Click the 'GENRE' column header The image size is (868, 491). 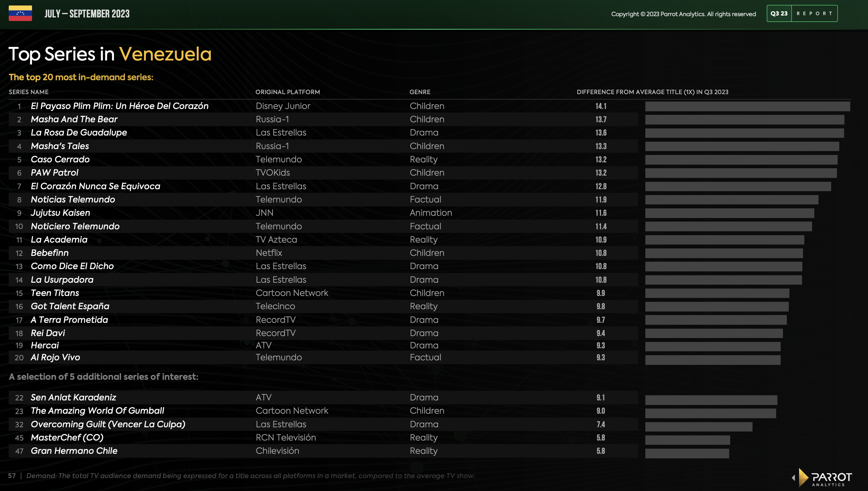tap(420, 92)
